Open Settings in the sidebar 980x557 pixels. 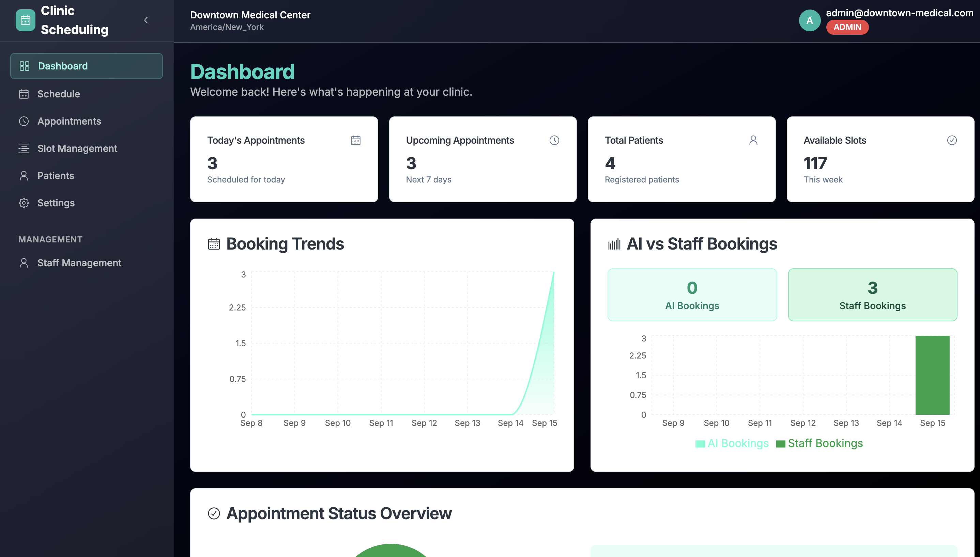pos(56,203)
